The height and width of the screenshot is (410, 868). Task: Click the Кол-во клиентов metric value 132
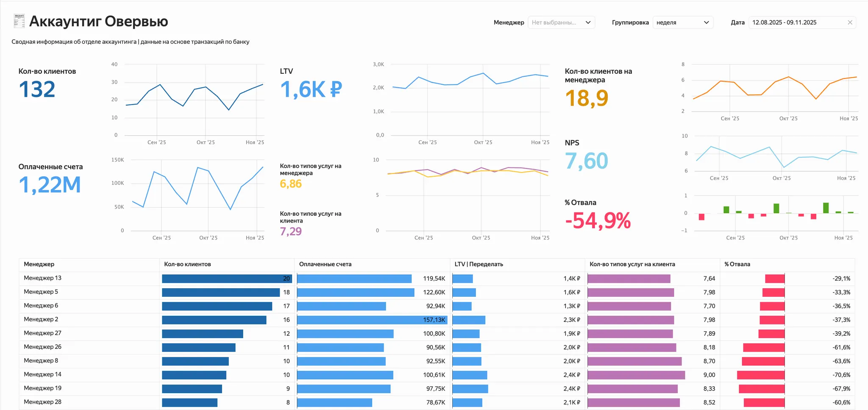36,89
